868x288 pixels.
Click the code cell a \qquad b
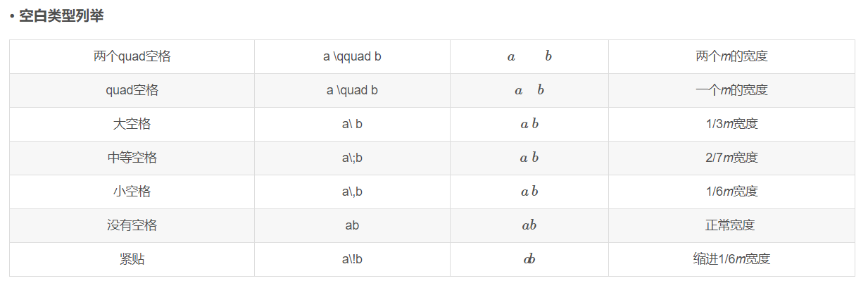pyautogui.click(x=352, y=56)
